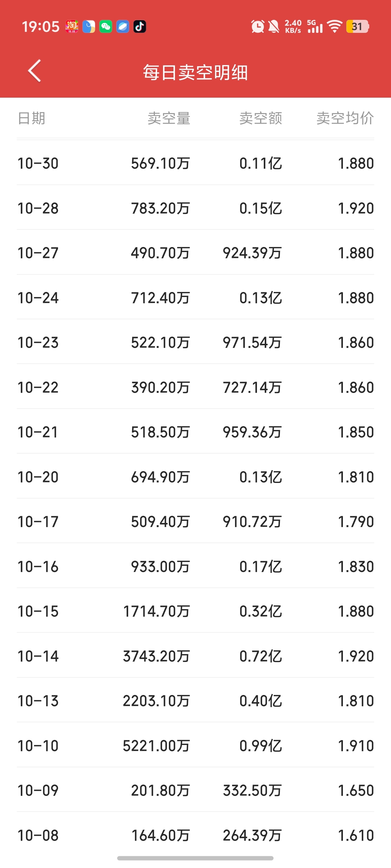Select the 10-10 row with 5221.00万
This screenshot has width=391, height=868.
click(195, 746)
